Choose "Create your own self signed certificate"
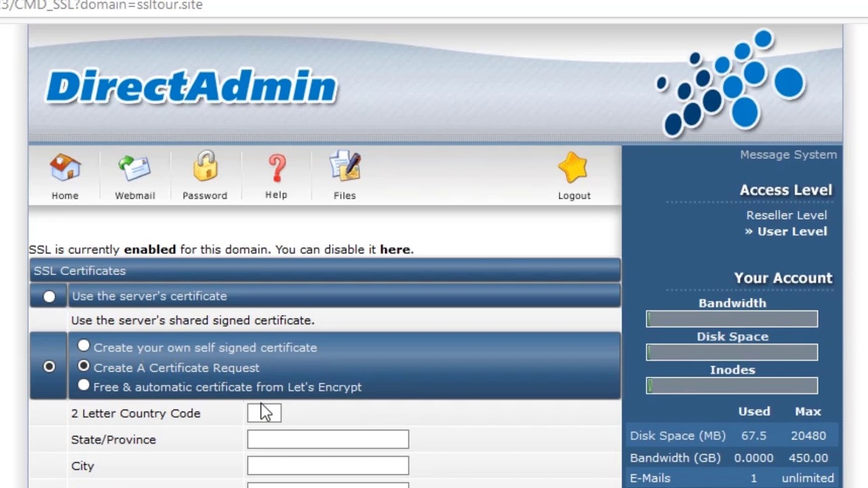The image size is (868, 488). pos(83,346)
